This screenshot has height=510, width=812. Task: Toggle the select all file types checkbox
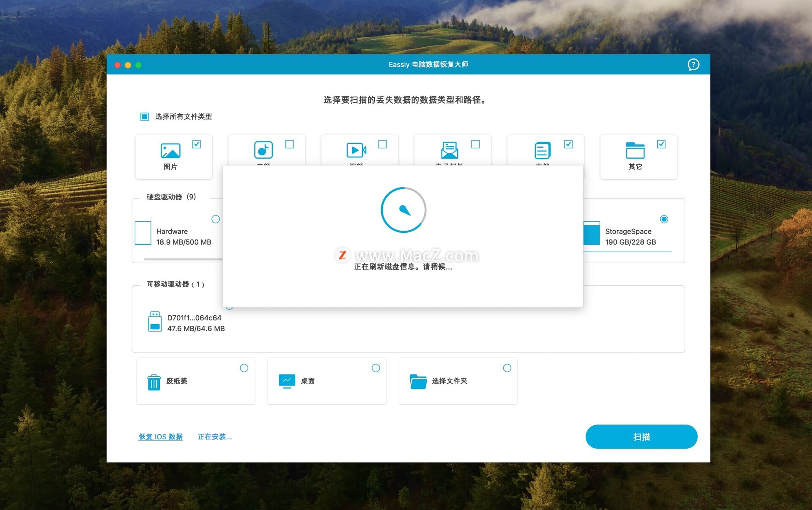[x=145, y=116]
